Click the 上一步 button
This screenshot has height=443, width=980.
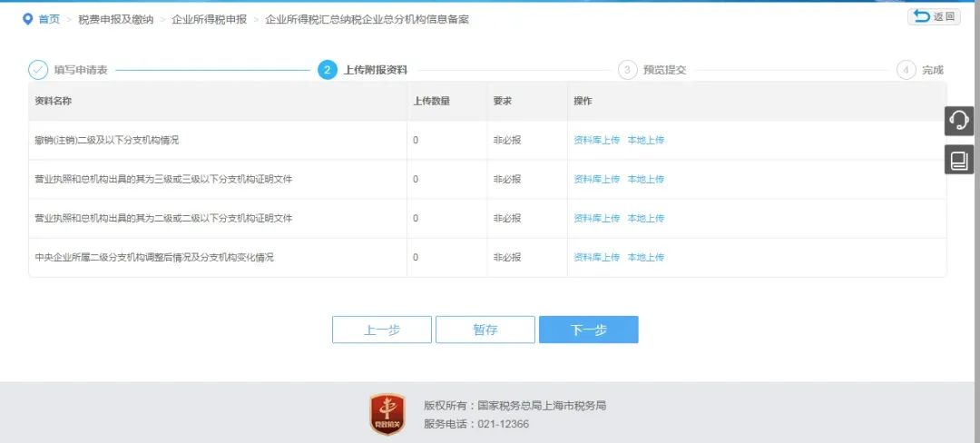382,330
